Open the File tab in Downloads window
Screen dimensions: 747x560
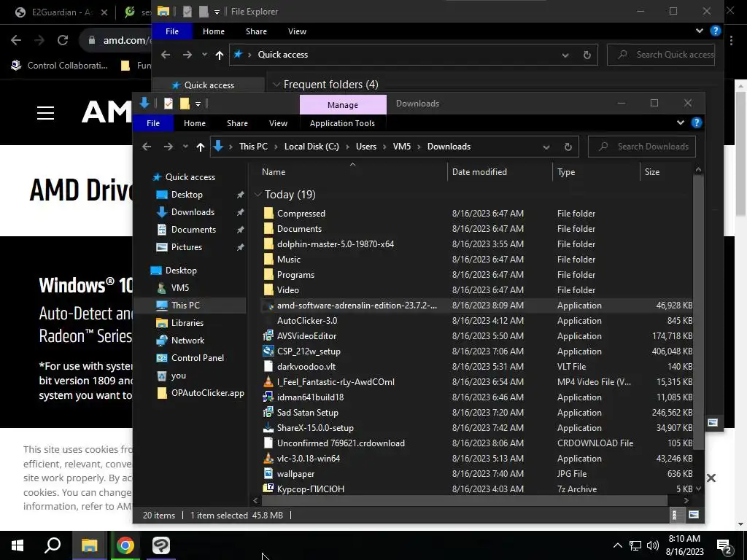click(153, 123)
